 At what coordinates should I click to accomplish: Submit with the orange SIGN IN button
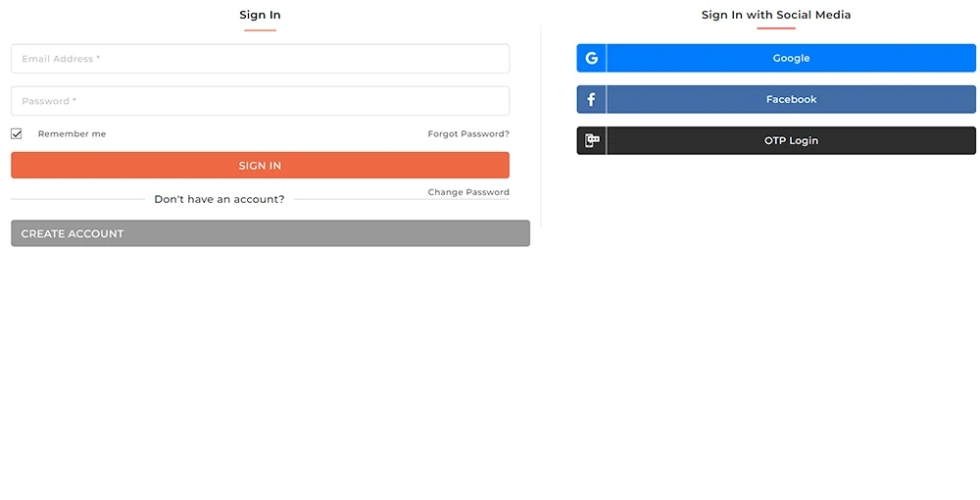coord(260,165)
